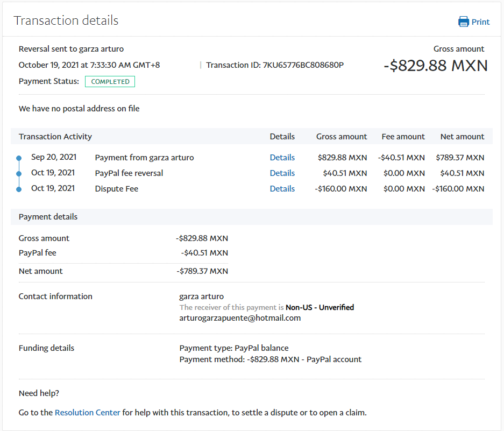The width and height of the screenshot is (504, 431).
Task: Click the Transaction Activity column header
Action: 55,137
